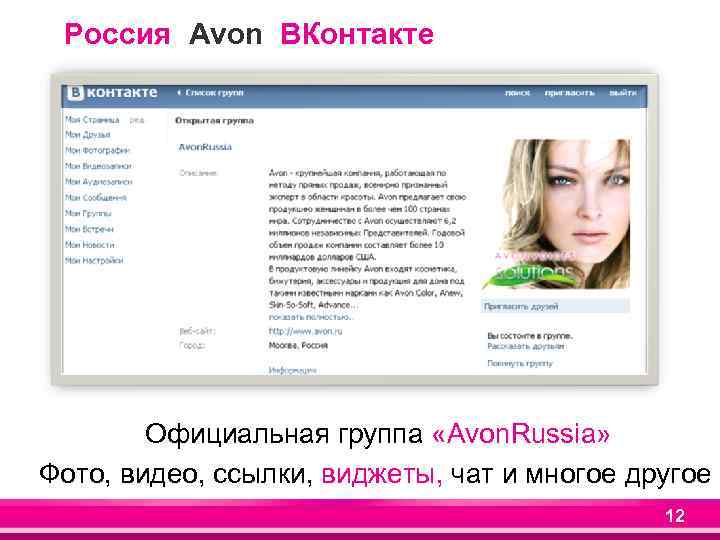Click выйти to log out
720x540 pixels.
point(623,93)
